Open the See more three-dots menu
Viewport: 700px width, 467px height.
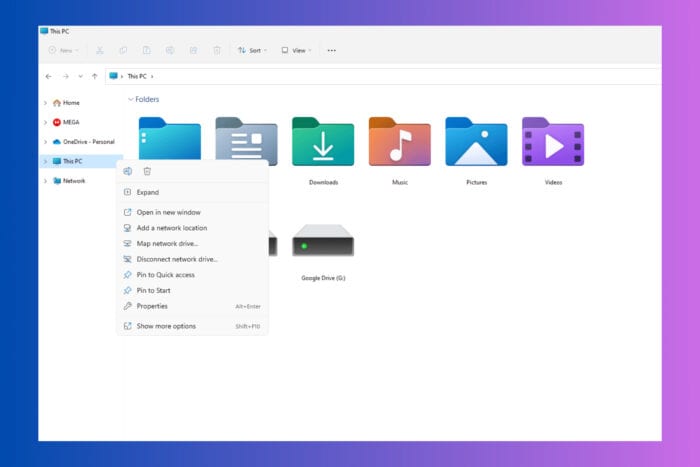[331, 50]
